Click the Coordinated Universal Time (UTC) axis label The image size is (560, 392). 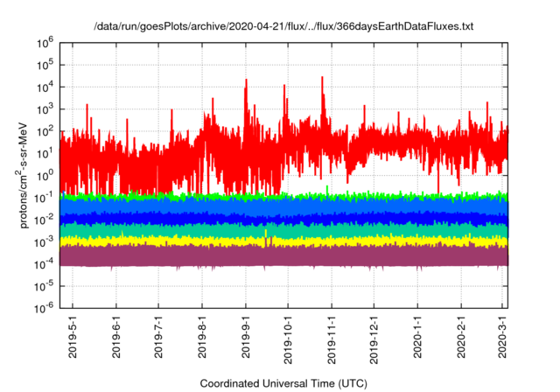click(283, 383)
